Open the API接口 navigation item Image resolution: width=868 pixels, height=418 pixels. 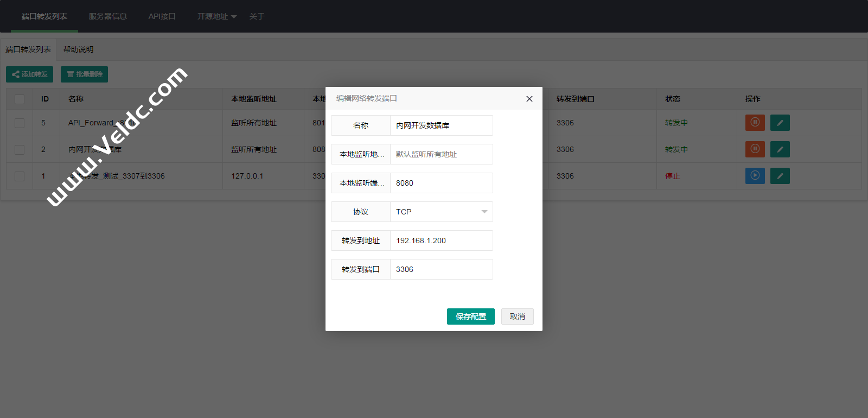pos(162,17)
